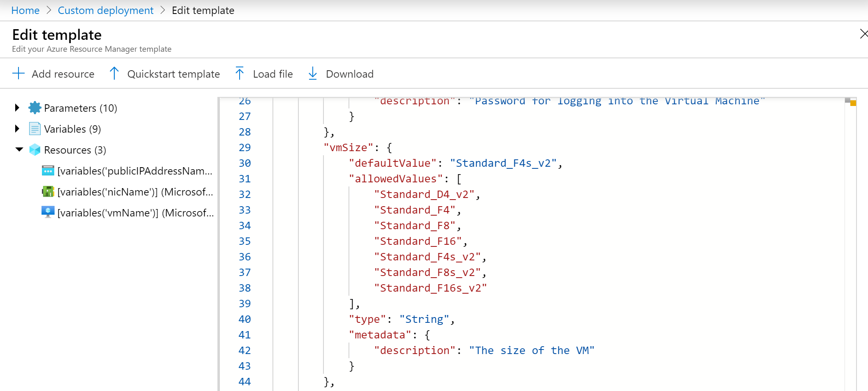Click the Download arrow icon
Viewport: 868px width, 391px height.
tap(313, 74)
